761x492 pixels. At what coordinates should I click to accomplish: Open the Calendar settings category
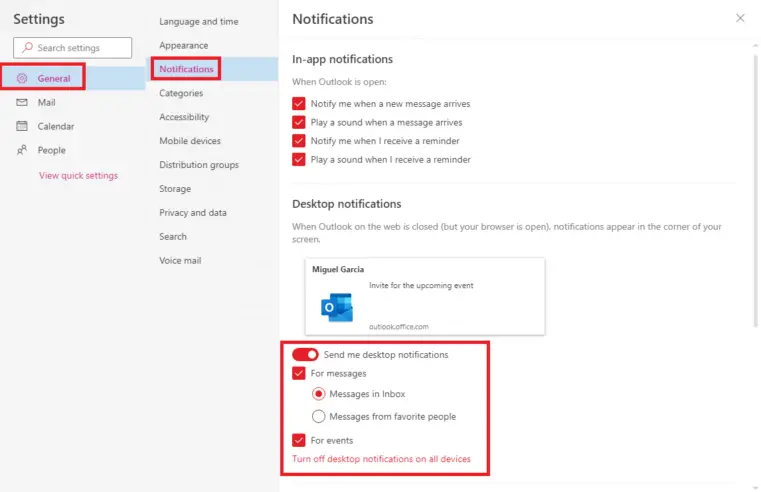click(73, 126)
